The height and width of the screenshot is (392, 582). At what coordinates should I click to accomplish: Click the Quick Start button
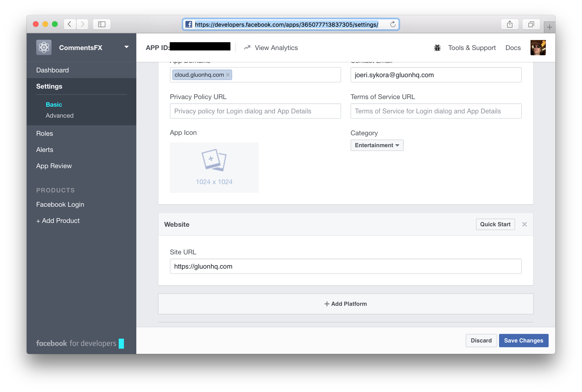point(495,224)
